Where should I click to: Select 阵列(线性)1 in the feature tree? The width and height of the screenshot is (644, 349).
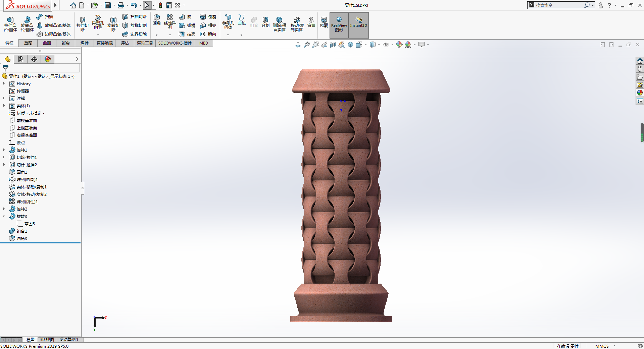click(23, 201)
